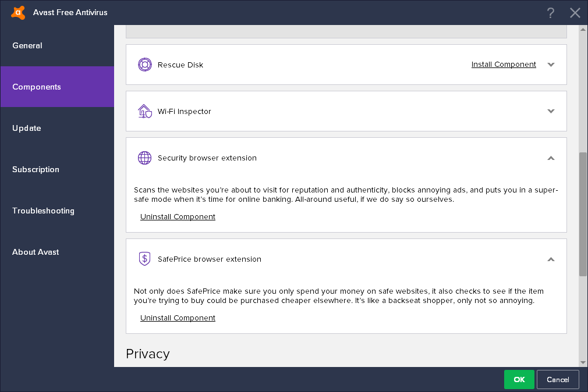The image size is (588, 392).
Task: Switch to the Update tab
Action: click(27, 128)
